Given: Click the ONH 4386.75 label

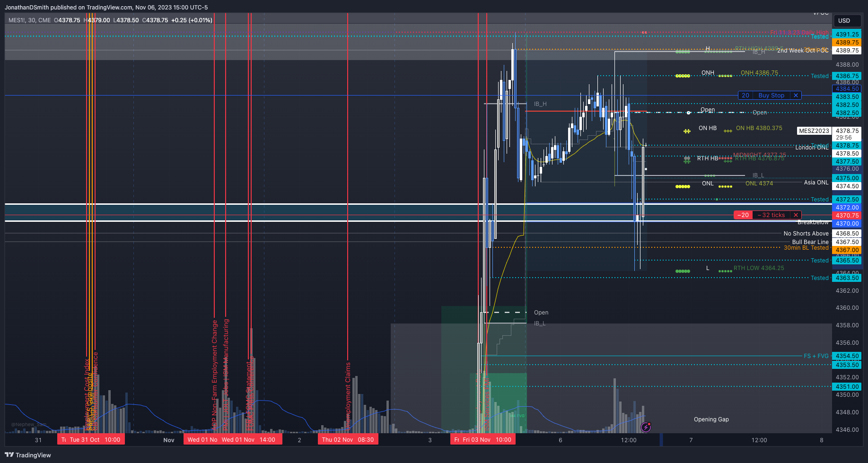Looking at the screenshot, I should [x=759, y=73].
